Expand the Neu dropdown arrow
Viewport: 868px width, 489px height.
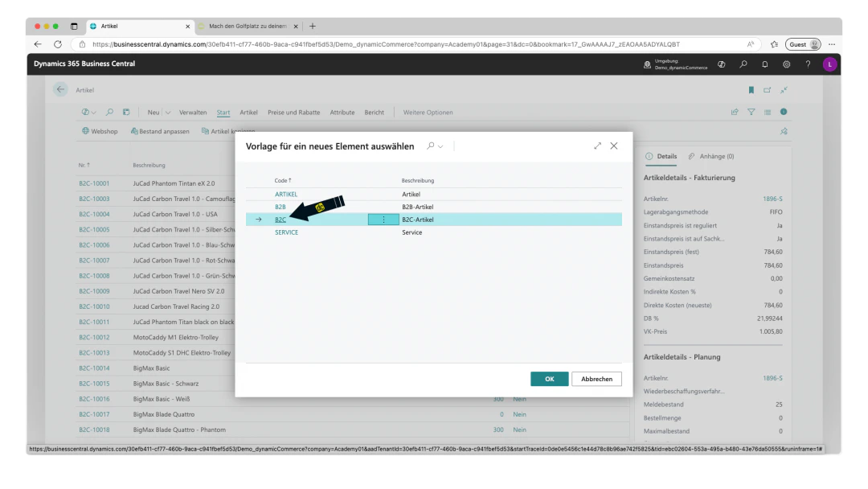(x=168, y=113)
